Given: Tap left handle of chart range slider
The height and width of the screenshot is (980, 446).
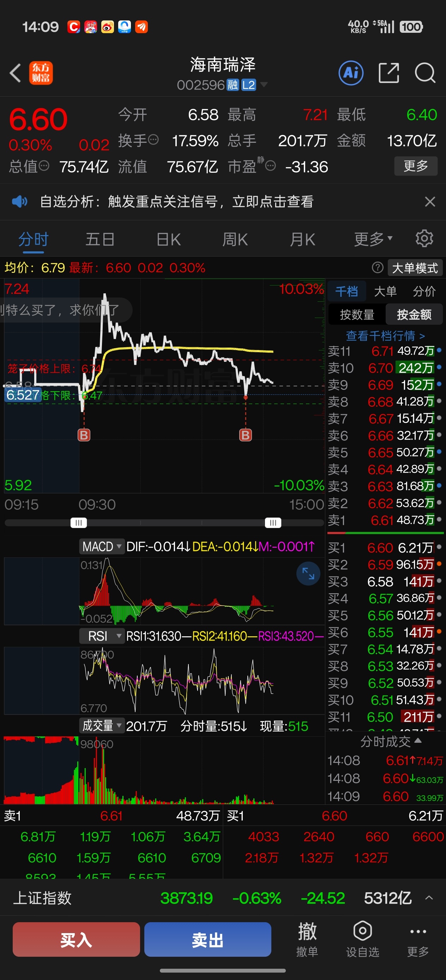Looking at the screenshot, I should click(78, 523).
